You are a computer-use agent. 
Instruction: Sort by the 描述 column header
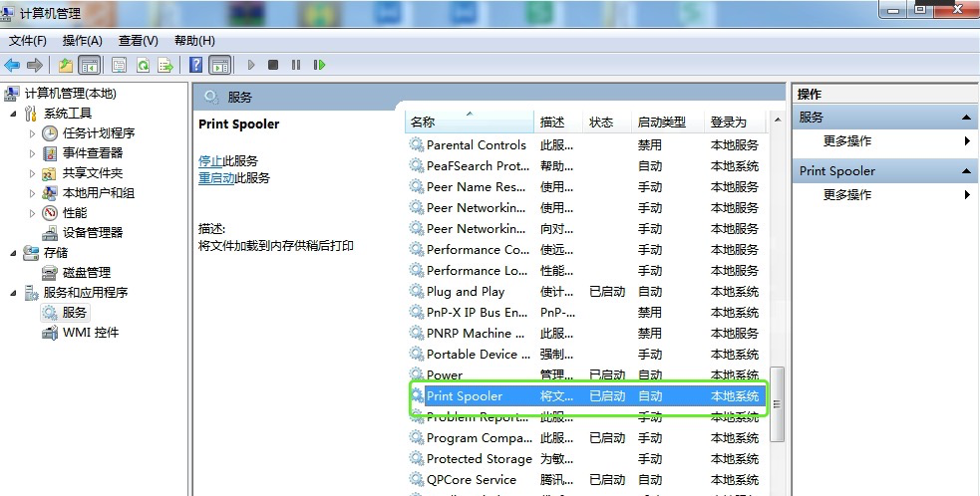pyautogui.click(x=558, y=122)
